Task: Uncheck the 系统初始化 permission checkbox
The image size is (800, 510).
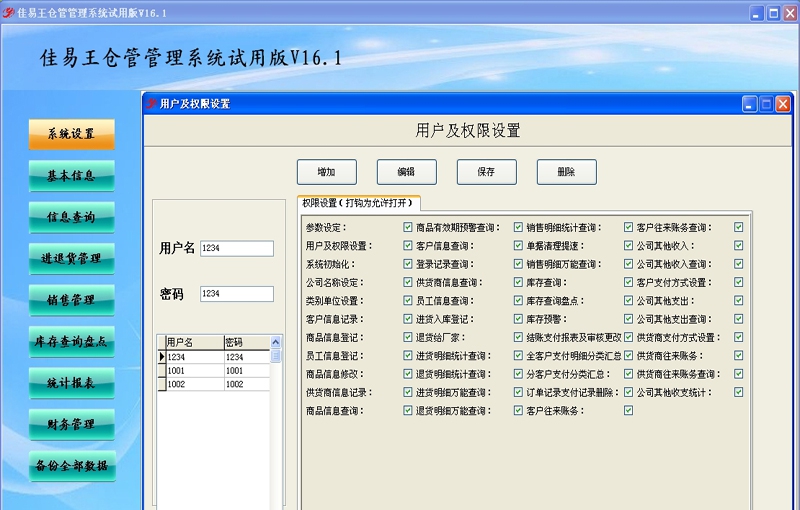Action: point(408,264)
